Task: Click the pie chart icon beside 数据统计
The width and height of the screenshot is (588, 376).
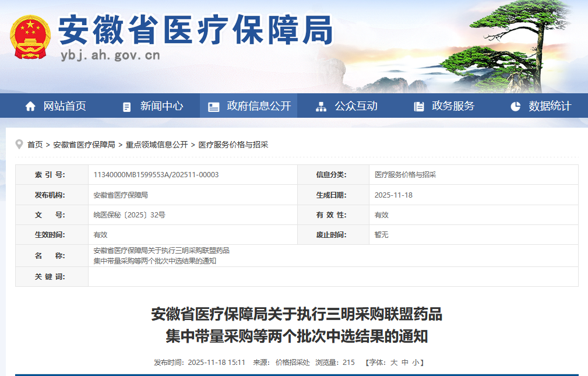Action: (x=515, y=107)
